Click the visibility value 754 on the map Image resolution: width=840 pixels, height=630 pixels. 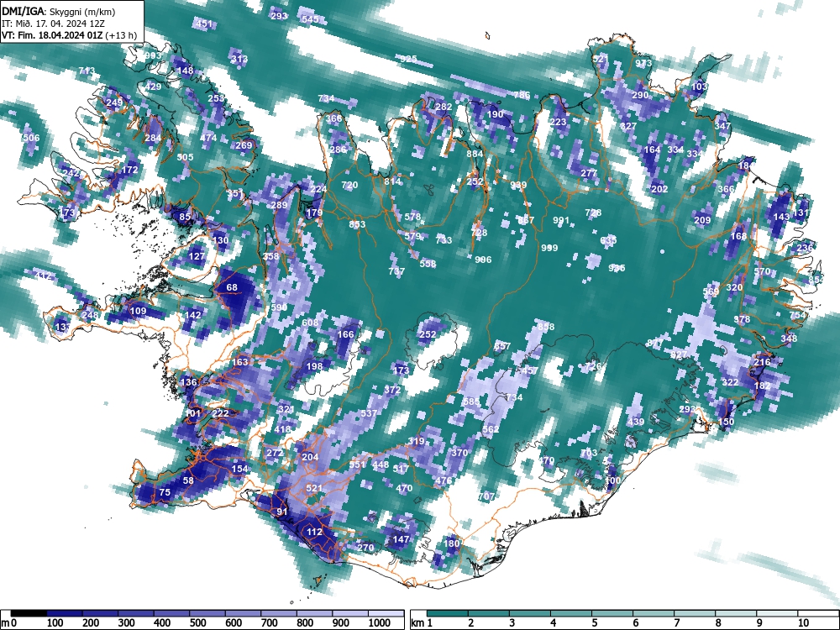[797, 315]
